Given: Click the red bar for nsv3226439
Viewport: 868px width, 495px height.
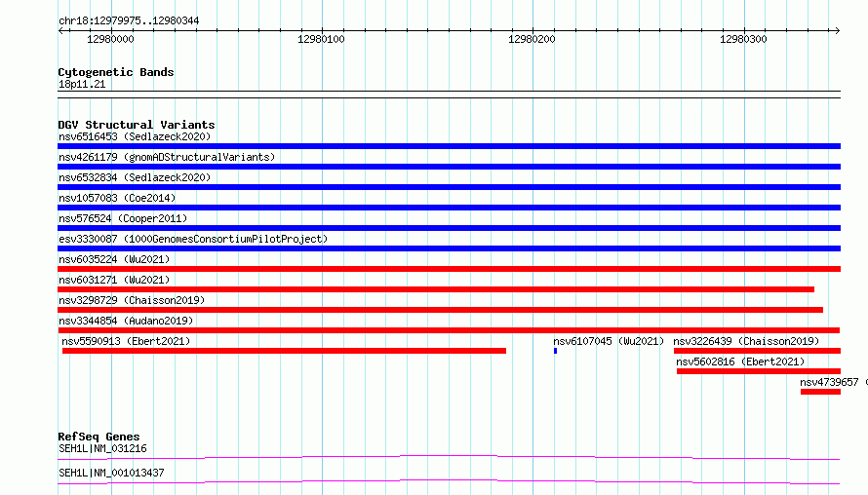Looking at the screenshot, I should coord(757,351).
